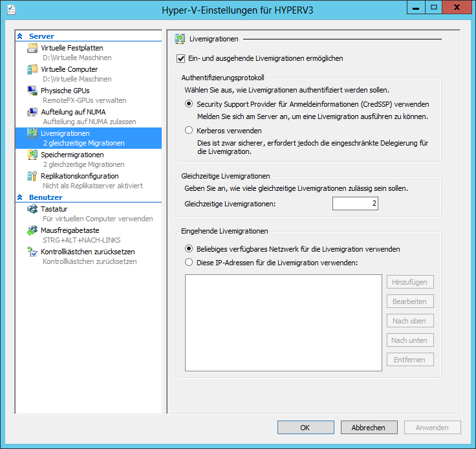Click the OK button
476x449 pixels.
click(x=306, y=428)
